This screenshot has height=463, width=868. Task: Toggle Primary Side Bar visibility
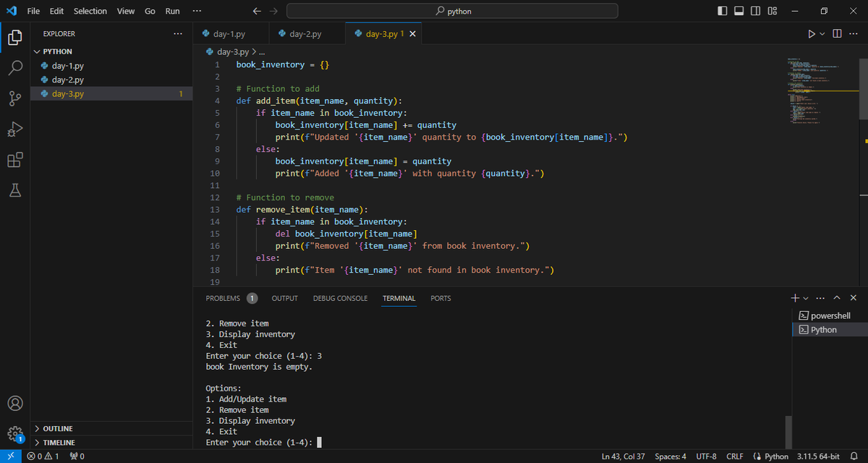tap(723, 11)
